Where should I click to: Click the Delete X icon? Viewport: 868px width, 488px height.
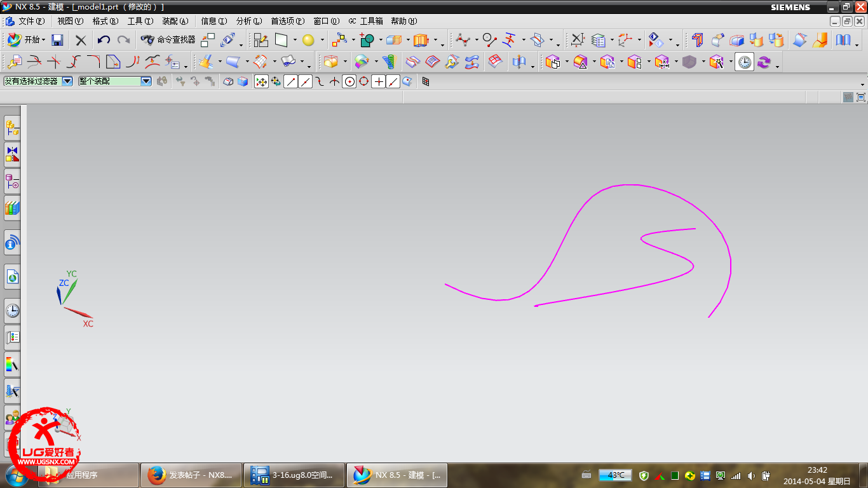pyautogui.click(x=81, y=40)
